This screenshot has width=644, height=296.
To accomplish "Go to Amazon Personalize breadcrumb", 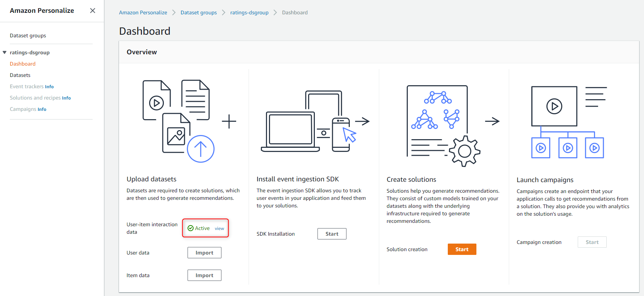I will tap(143, 12).
